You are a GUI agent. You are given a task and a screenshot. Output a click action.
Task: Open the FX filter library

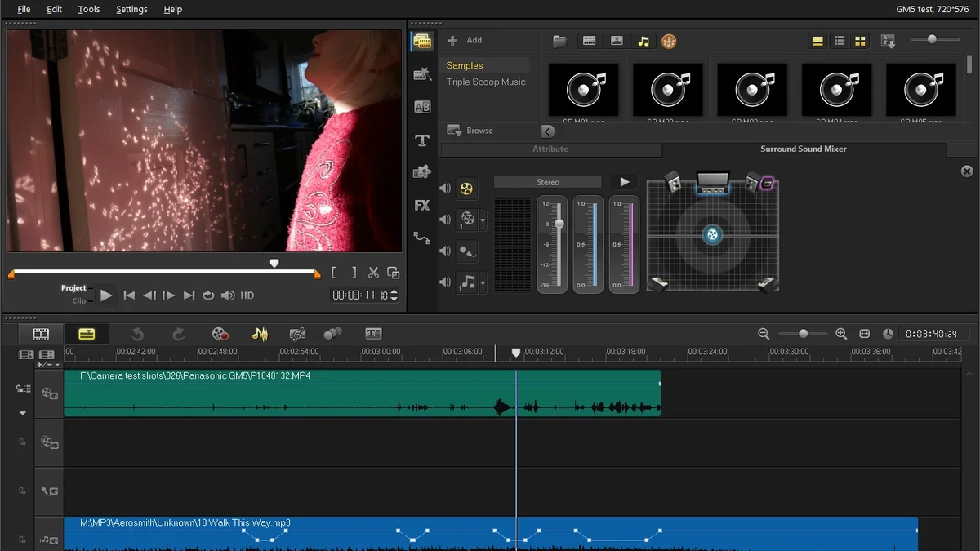tap(422, 205)
